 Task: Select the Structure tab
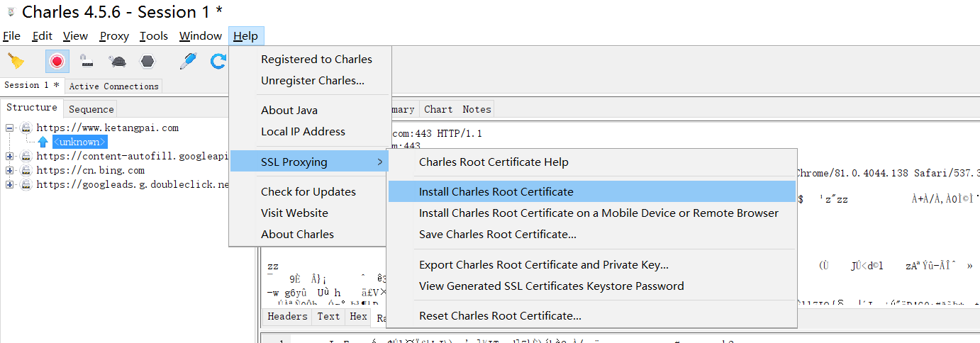[32, 107]
